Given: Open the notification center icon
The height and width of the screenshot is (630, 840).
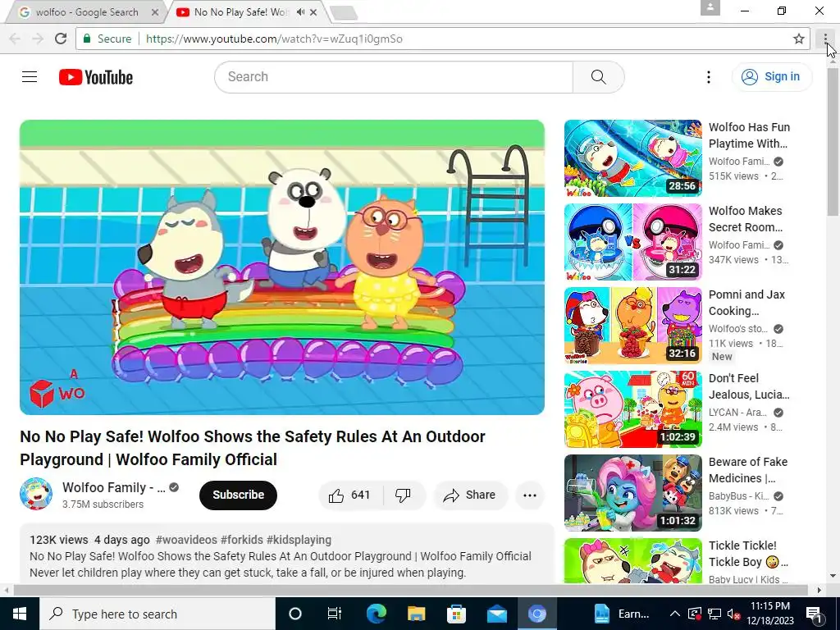Looking at the screenshot, I should pos(815,614).
